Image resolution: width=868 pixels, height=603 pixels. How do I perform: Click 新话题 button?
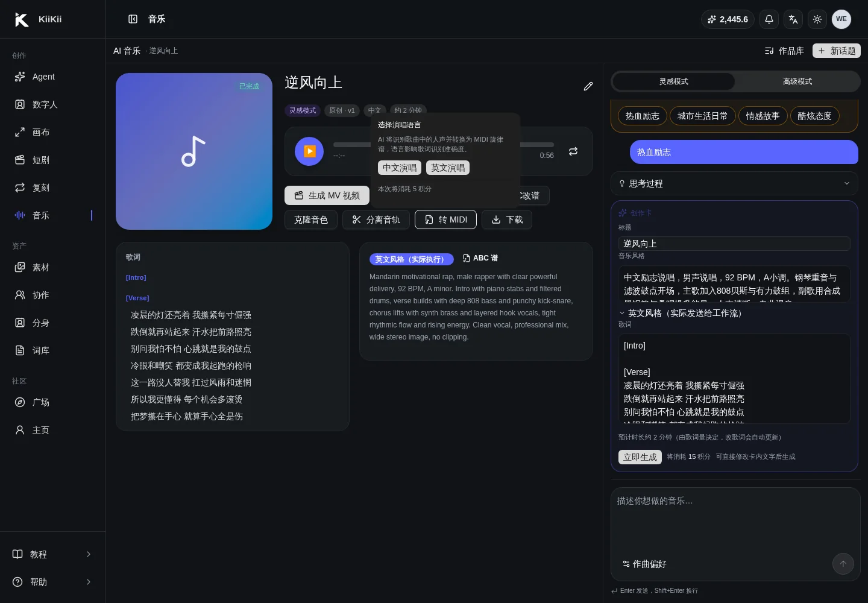pos(837,51)
